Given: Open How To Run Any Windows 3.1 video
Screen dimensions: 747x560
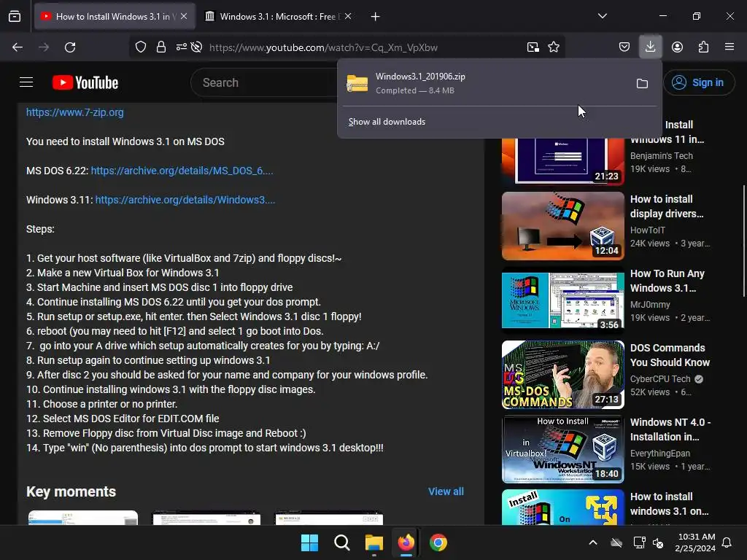Looking at the screenshot, I should (667, 281).
